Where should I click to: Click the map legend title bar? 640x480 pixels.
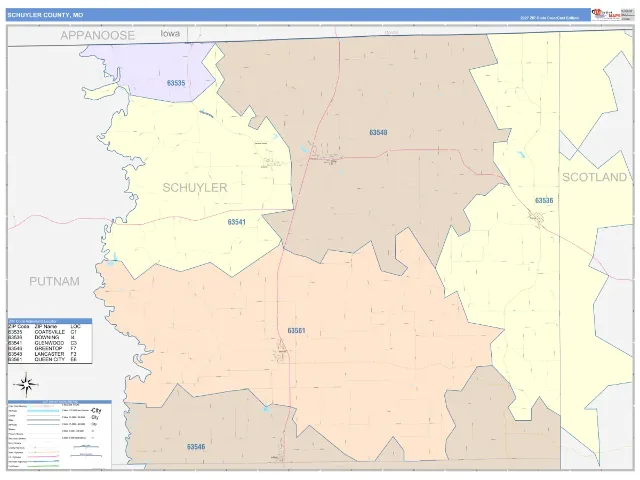60,402
